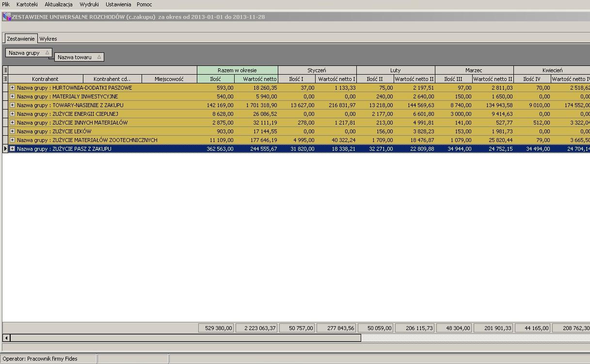Click the Nazwa grupy grouping chip
The height and width of the screenshot is (364, 590).
point(29,53)
